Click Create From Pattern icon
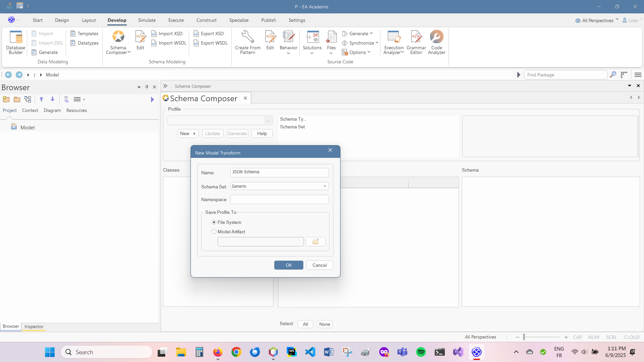The width and height of the screenshot is (644, 362). tap(248, 42)
